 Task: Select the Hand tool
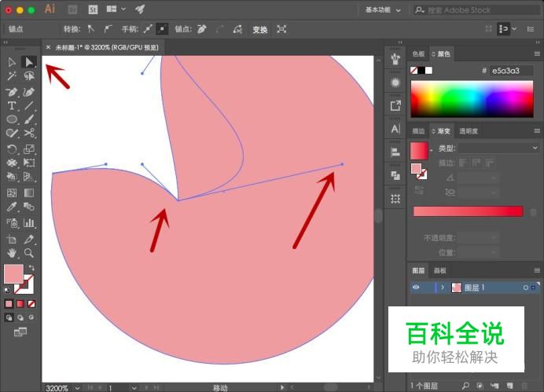(12, 253)
